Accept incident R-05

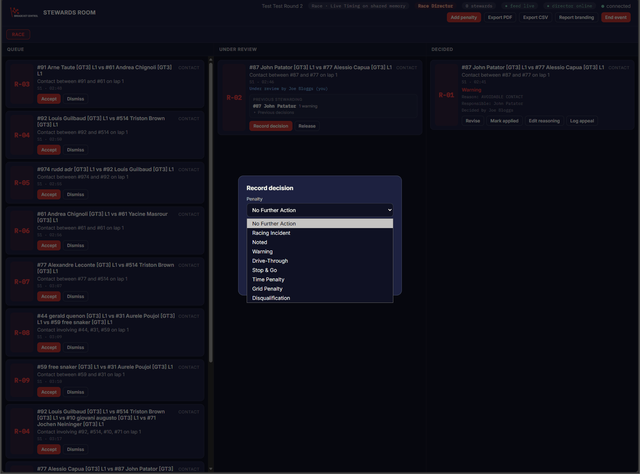click(x=49, y=194)
